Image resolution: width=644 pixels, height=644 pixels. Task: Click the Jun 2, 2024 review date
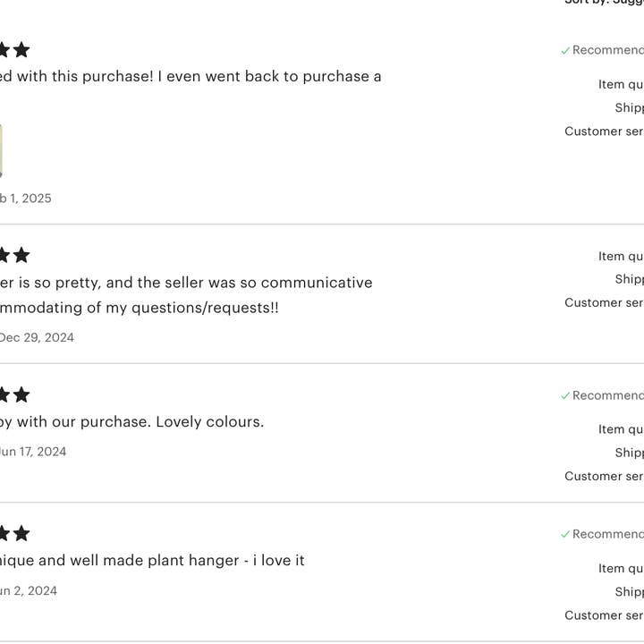point(29,590)
